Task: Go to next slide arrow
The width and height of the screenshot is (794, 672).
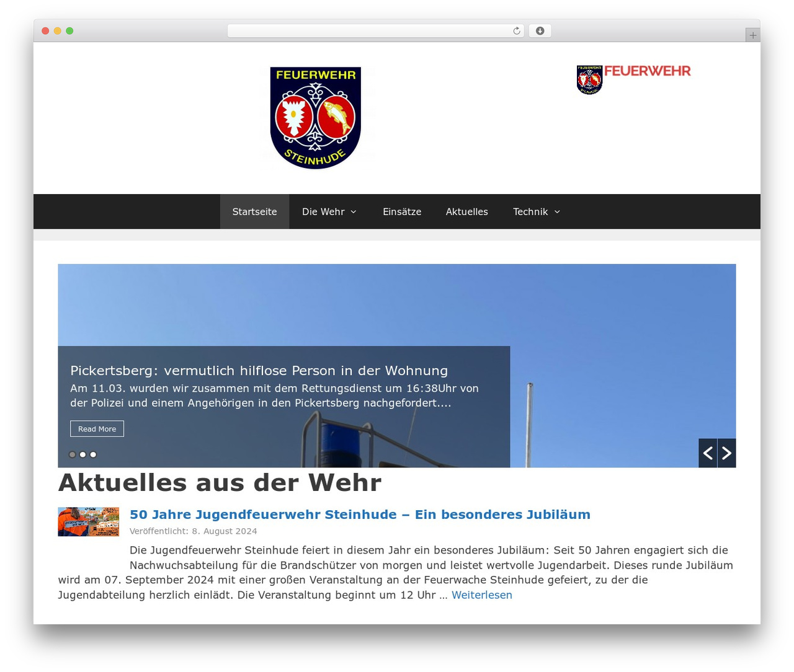Action: click(727, 453)
